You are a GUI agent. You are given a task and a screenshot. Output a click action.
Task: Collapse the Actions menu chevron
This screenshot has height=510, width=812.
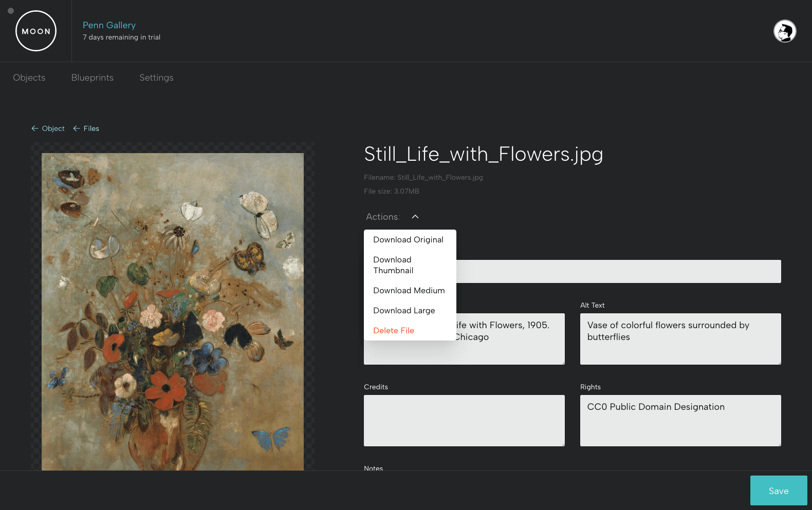415,217
